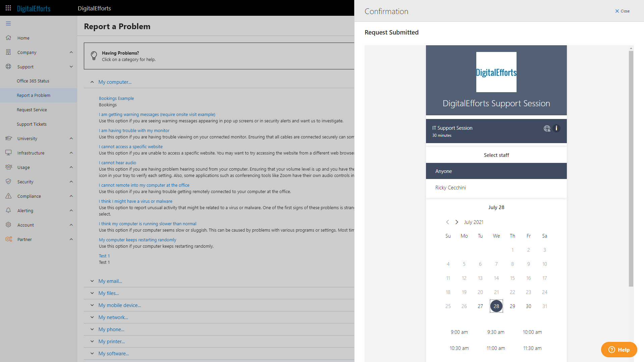Choose the 10:00 am time slot
Image resolution: width=644 pixels, height=362 pixels.
tap(532, 332)
